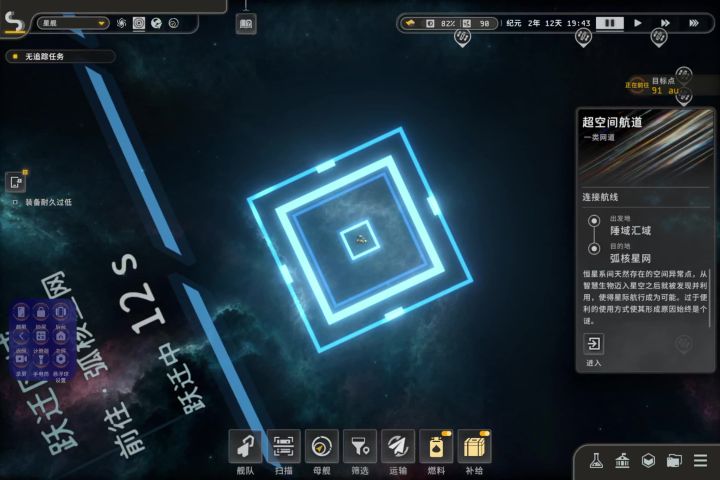Select the 出发地 departure node
Image resolution: width=720 pixels, height=480 pixels.
594,221
